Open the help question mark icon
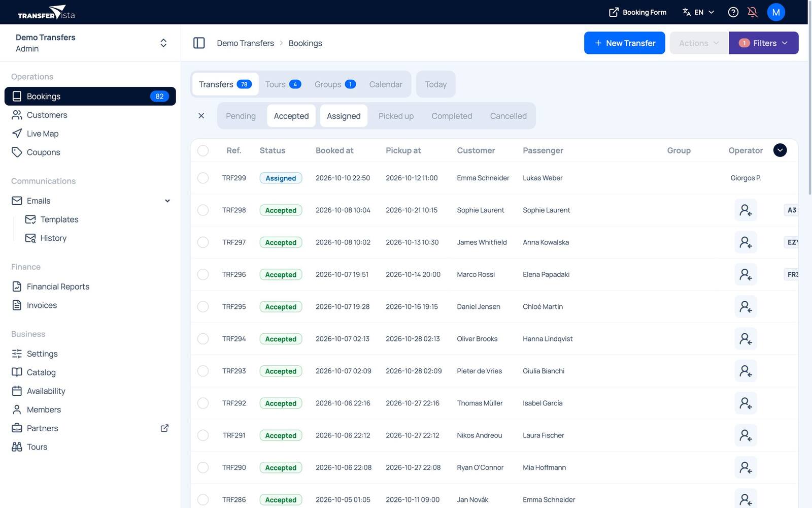The width and height of the screenshot is (812, 508). [x=733, y=12]
